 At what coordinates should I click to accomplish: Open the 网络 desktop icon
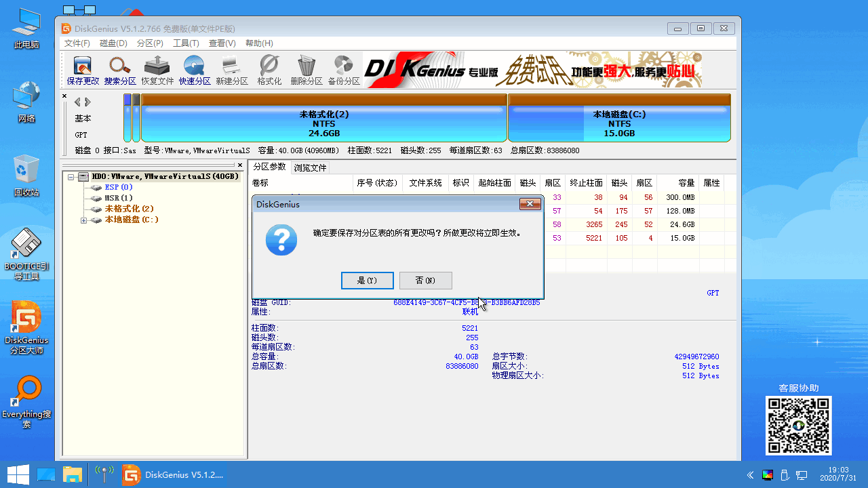pos(26,102)
